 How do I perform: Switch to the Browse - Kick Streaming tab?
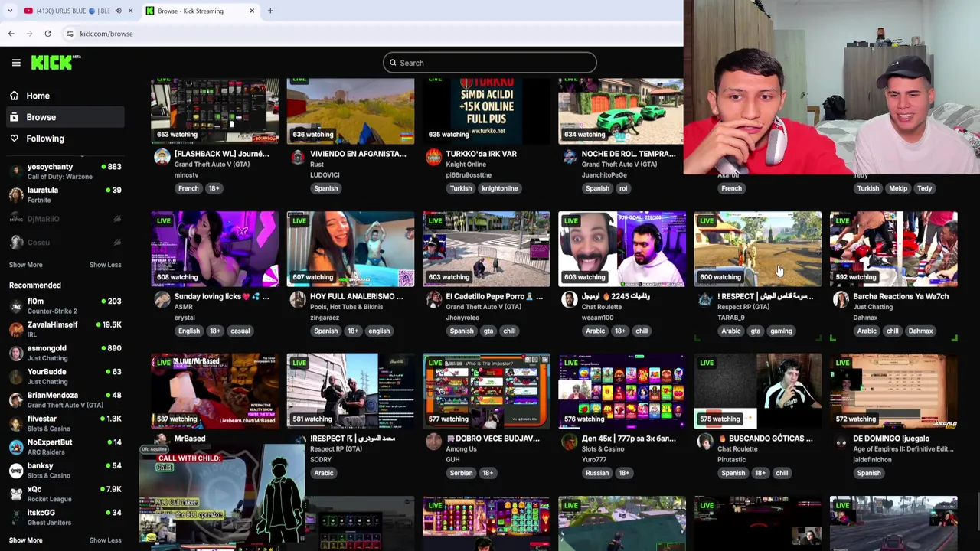tap(200, 11)
